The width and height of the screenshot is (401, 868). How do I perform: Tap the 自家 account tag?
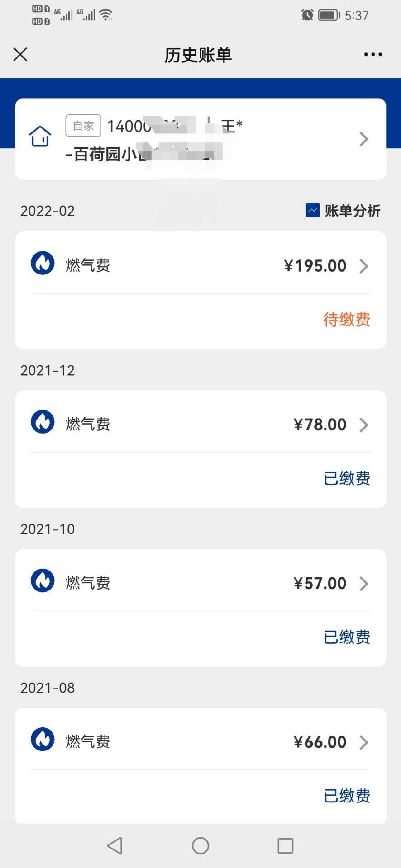pos(83,126)
